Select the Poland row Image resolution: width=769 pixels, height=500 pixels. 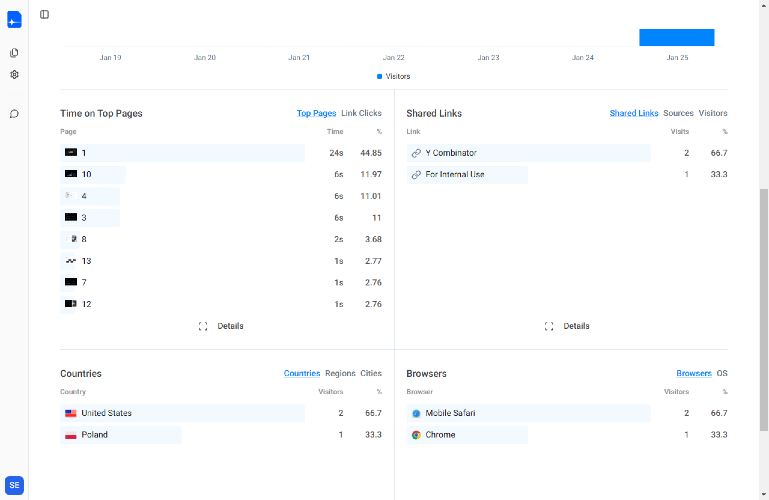(x=221, y=435)
